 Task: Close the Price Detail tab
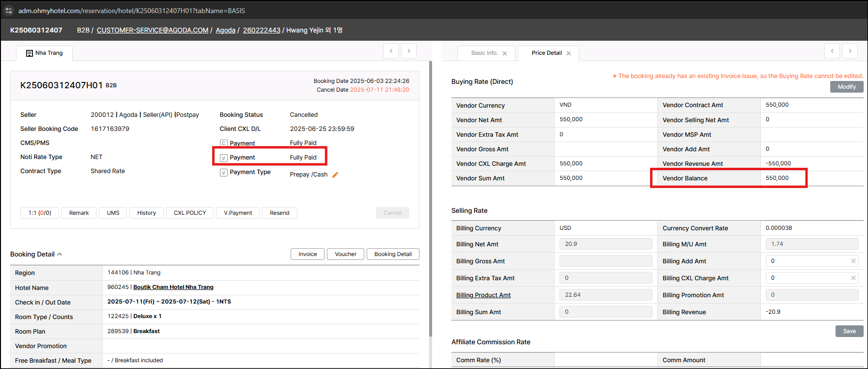tap(569, 53)
